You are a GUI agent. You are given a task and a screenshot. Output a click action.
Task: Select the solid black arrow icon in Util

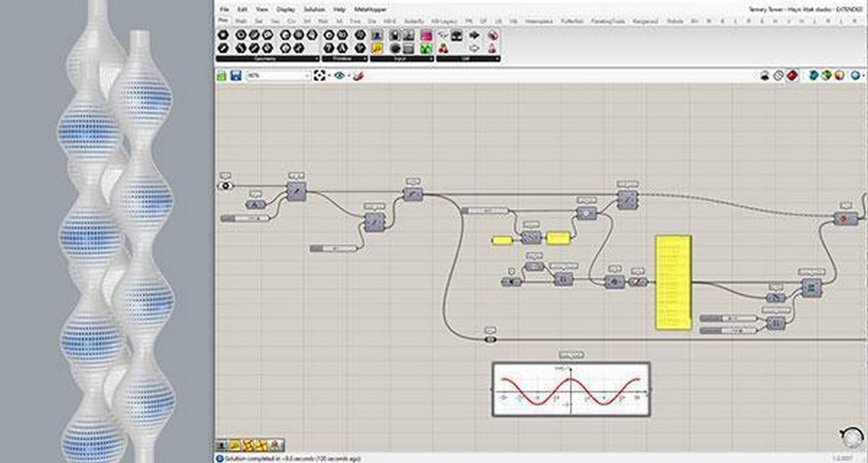point(474,35)
